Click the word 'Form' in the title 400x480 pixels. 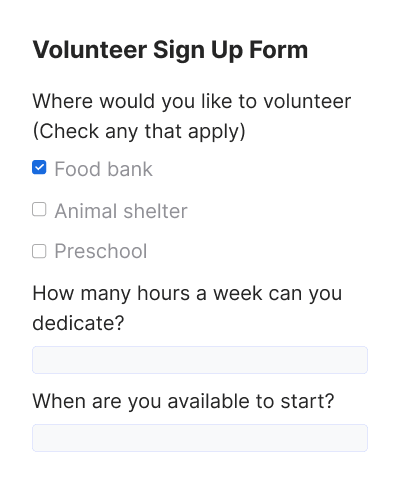[x=279, y=50]
